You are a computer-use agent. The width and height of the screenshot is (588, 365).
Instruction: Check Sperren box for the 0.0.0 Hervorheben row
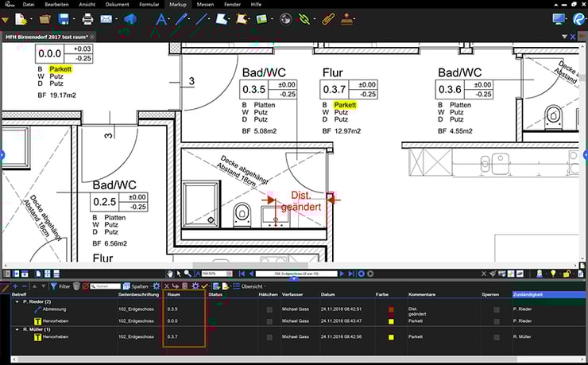pyautogui.click(x=497, y=321)
